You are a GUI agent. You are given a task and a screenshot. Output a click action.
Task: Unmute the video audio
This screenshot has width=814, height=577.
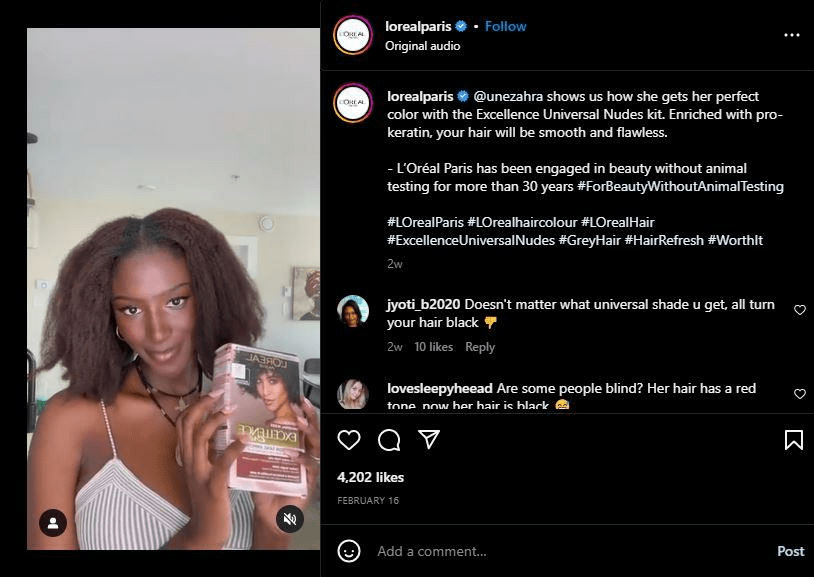pyautogui.click(x=290, y=519)
